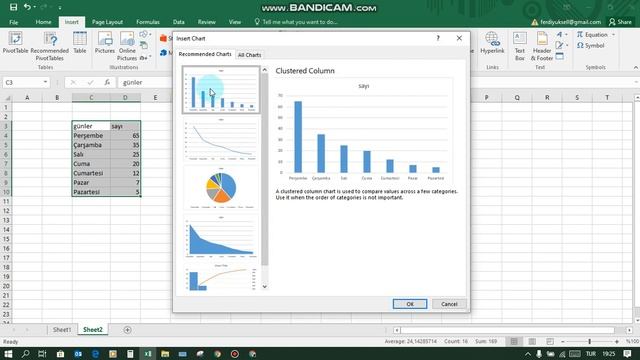
Task: Confirm chart with OK button
Action: (410, 304)
